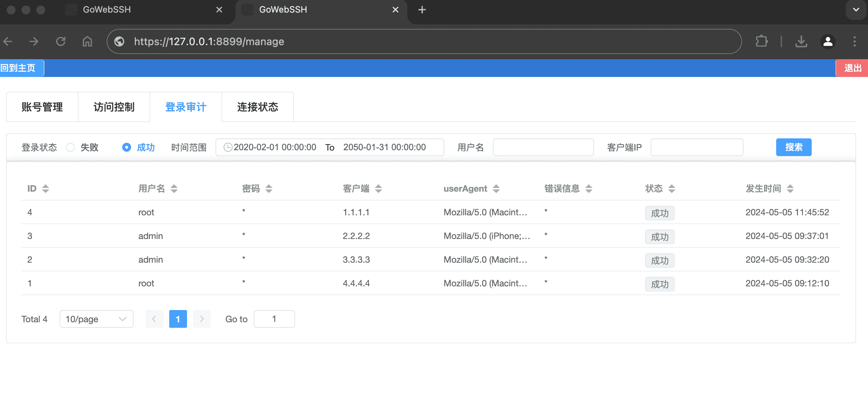Click site info globe icon
Screen dimensions: 868x404
click(119, 41)
